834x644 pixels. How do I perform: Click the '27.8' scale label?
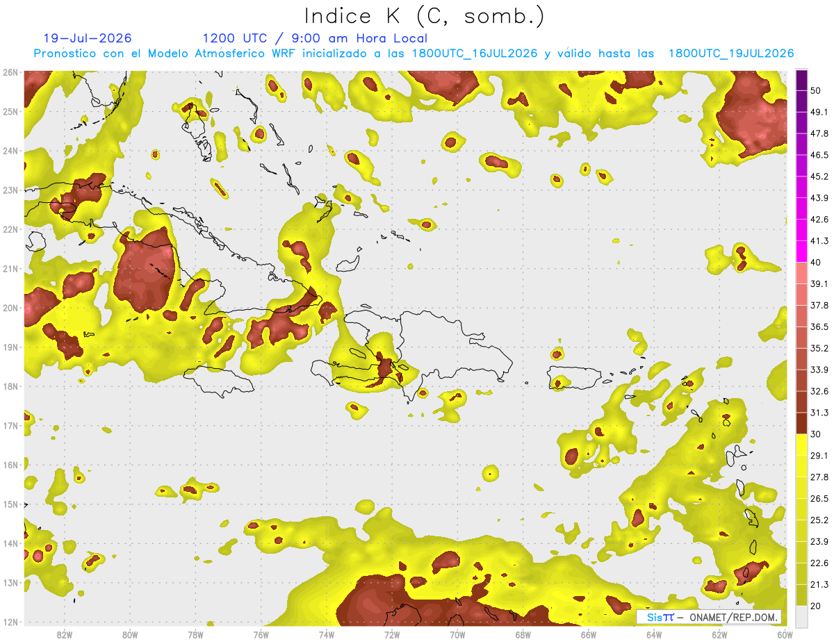pyautogui.click(x=819, y=477)
